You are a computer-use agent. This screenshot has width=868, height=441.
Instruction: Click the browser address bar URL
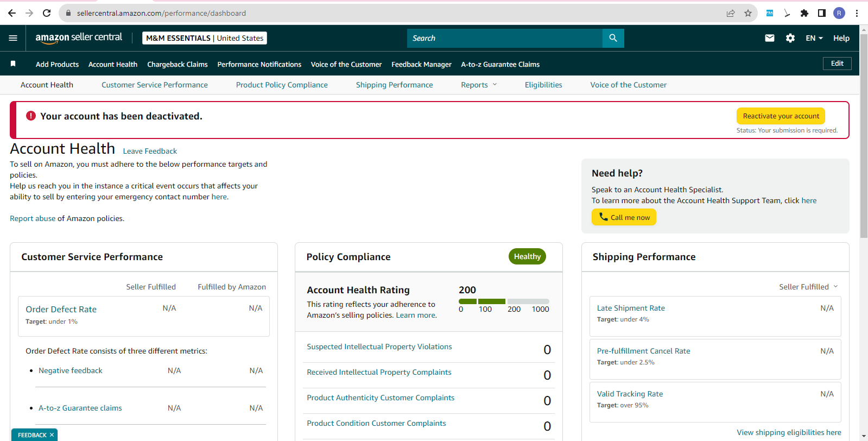[161, 13]
